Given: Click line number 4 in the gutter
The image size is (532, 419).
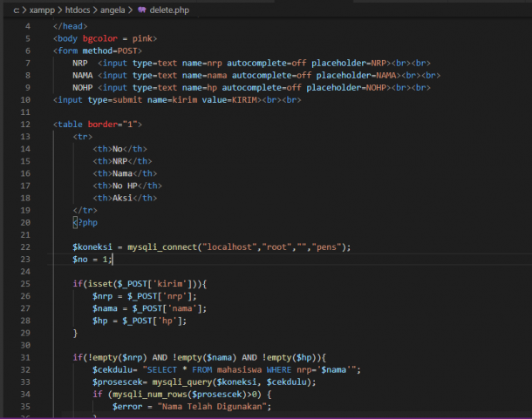Looking at the screenshot, I should (x=28, y=26).
